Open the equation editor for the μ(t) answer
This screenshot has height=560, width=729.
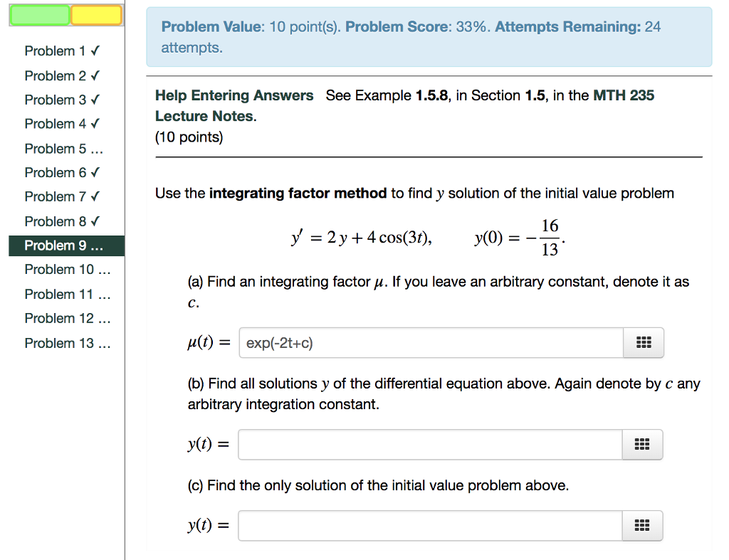pyautogui.click(x=643, y=342)
